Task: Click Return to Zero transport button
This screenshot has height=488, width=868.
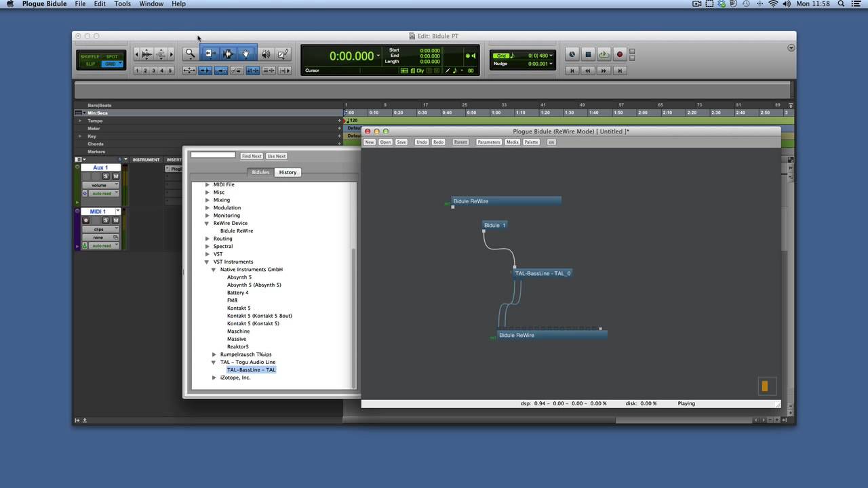Action: click(572, 70)
